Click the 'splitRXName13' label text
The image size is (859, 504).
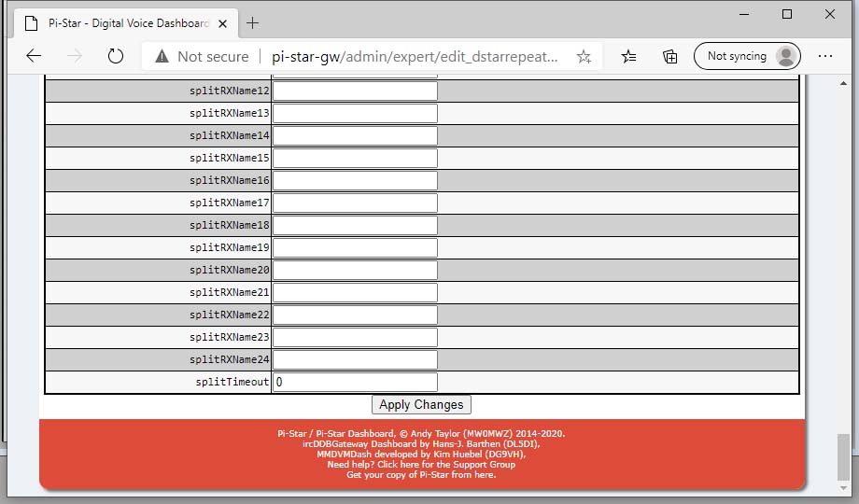(x=230, y=114)
